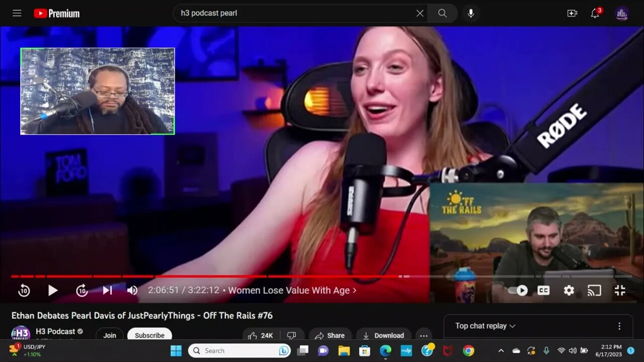Start voice search with microphone icon

[x=471, y=14]
